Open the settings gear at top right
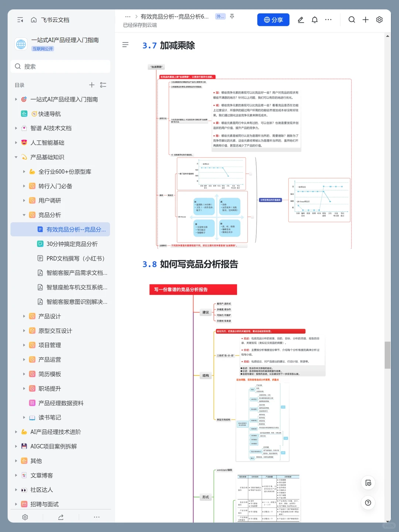 pyautogui.click(x=379, y=20)
